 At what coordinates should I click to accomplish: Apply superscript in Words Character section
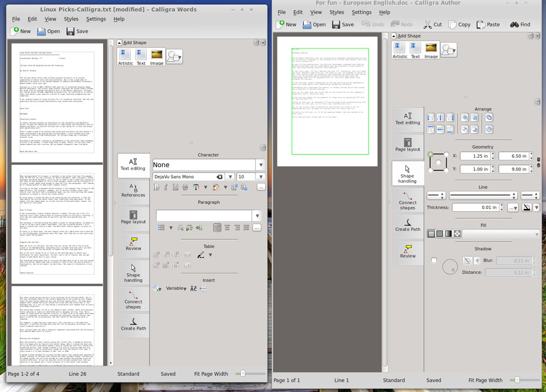pyautogui.click(x=234, y=187)
